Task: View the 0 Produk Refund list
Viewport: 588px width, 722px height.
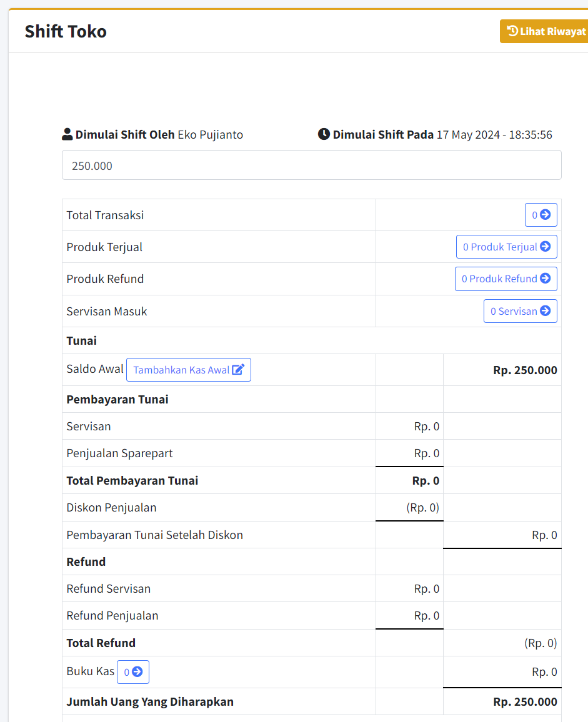Action: pos(499,279)
